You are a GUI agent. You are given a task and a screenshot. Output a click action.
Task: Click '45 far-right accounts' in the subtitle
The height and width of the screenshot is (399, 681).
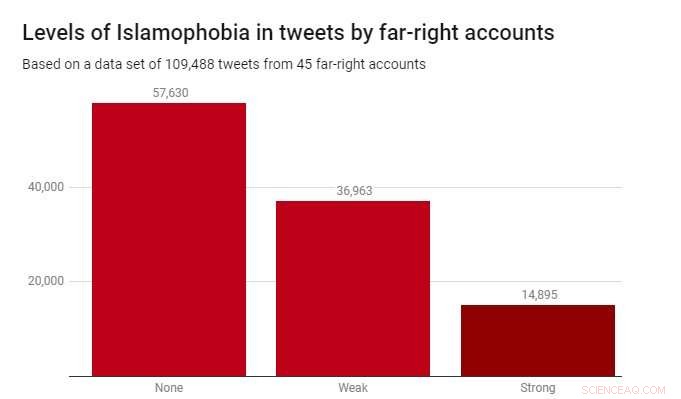pyautogui.click(x=361, y=64)
